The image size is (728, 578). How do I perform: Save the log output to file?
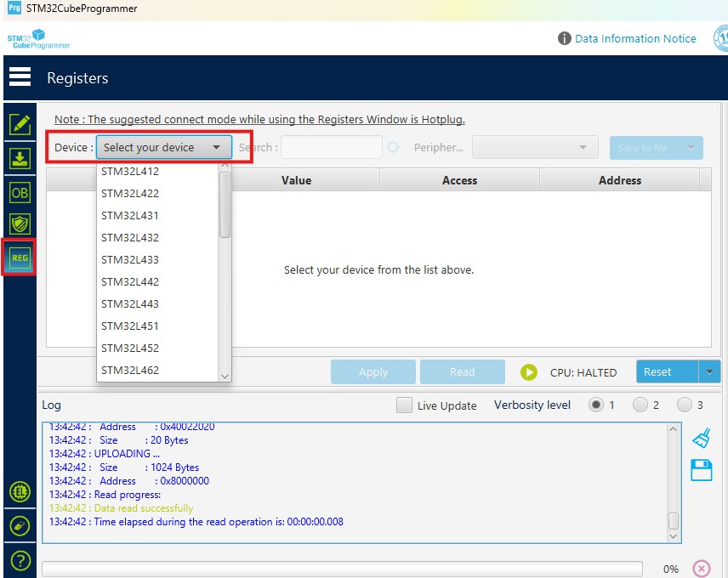click(x=701, y=470)
